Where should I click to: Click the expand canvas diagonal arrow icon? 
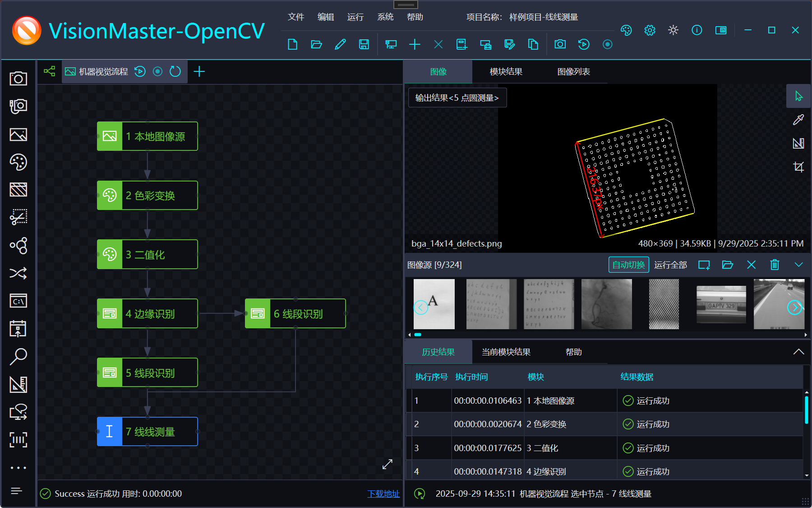point(388,464)
